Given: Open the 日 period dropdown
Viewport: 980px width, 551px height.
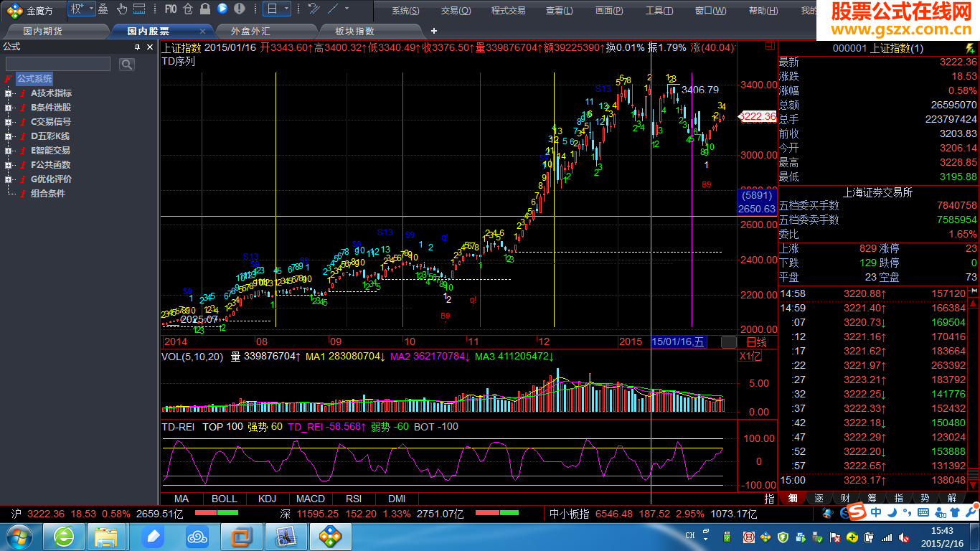Looking at the screenshot, I should coord(277,9).
